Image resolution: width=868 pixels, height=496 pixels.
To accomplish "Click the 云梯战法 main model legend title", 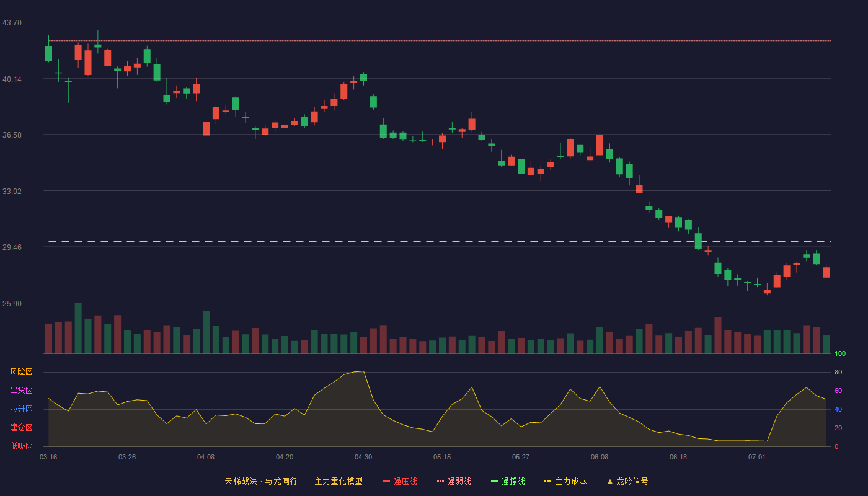I will (293, 481).
